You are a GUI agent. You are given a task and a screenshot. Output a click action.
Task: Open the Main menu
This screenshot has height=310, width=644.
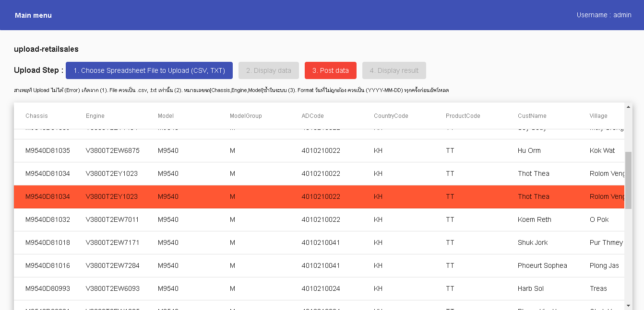(33, 15)
